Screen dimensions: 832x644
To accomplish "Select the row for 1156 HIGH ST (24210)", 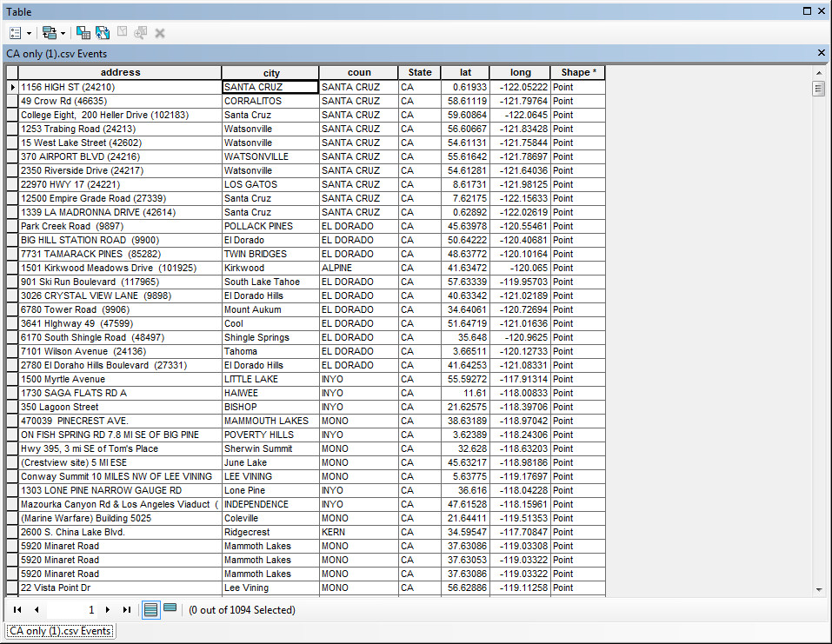I will [12, 87].
